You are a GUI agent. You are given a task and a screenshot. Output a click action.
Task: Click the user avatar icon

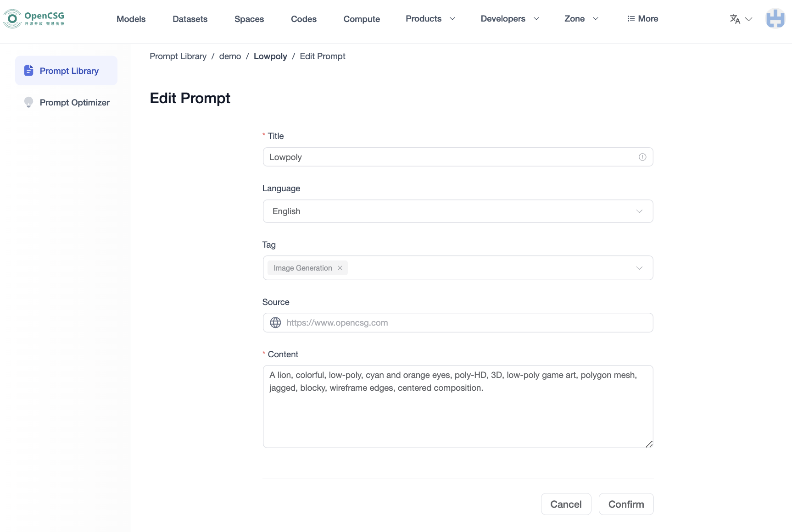[775, 19]
